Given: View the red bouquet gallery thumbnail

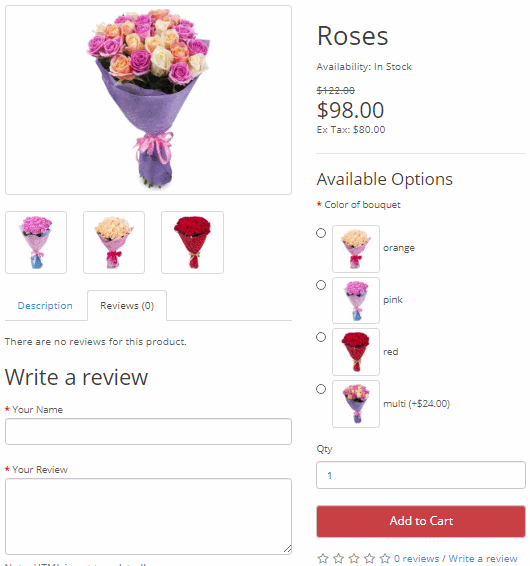Looking at the screenshot, I should pyautogui.click(x=192, y=242).
